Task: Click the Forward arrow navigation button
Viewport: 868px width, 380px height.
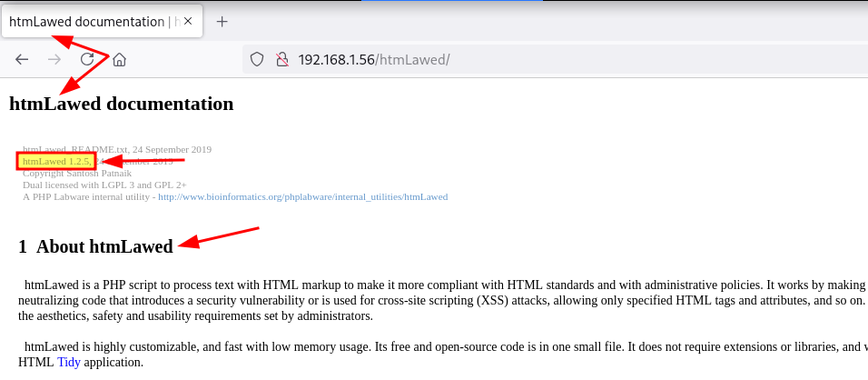Action: [x=54, y=60]
